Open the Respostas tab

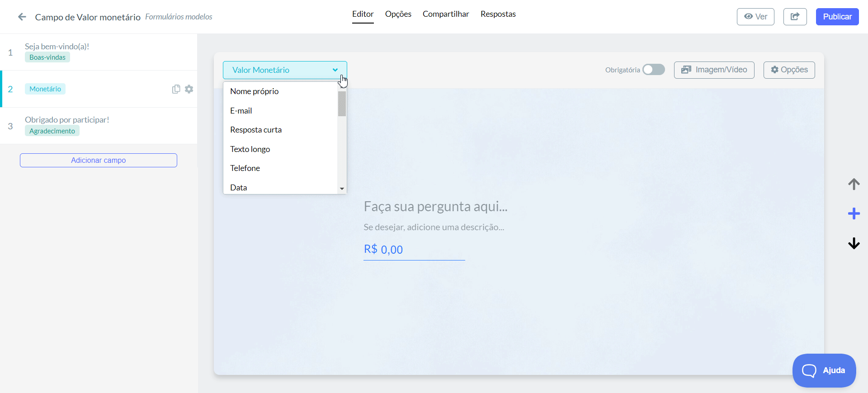pos(498,14)
